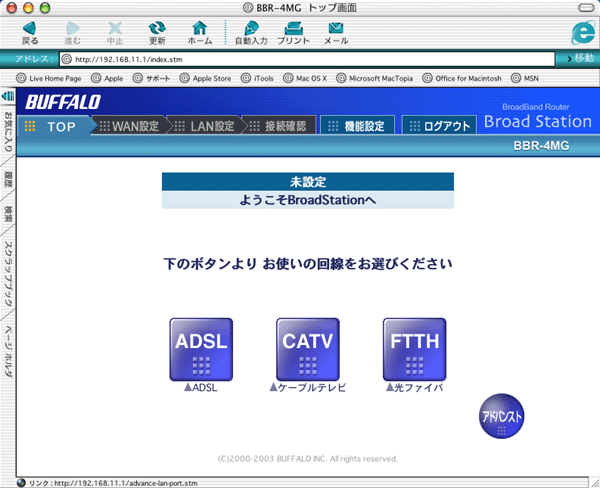Open the サポート bookmark
The height and width of the screenshot is (488, 600).
coord(151,78)
